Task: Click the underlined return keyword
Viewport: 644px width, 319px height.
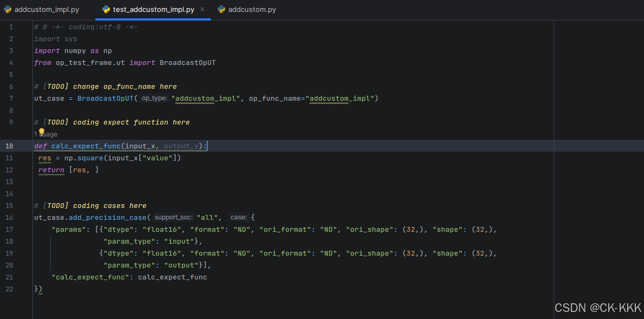Action: pos(51,170)
